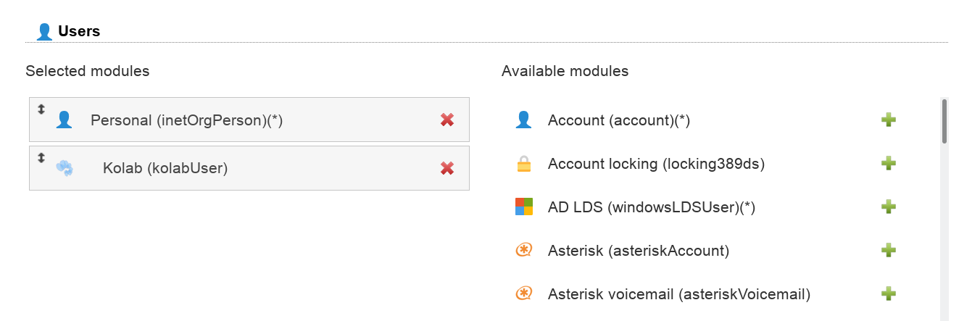Click the Account locking padlock icon
The image size is (980, 321).
(x=524, y=164)
